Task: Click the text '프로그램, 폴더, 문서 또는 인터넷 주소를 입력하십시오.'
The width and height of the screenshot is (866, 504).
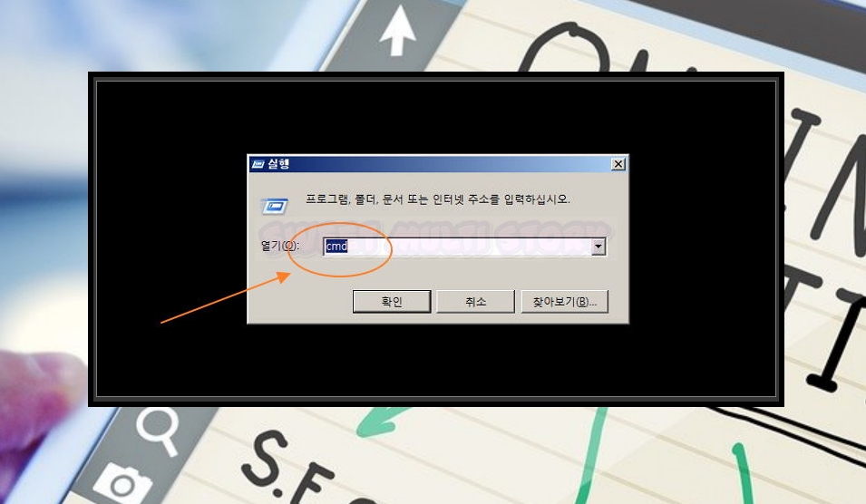Action: coord(437,199)
